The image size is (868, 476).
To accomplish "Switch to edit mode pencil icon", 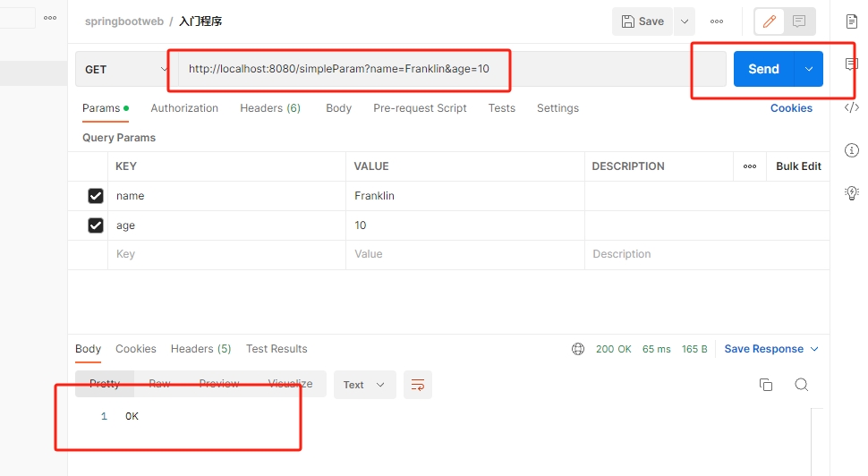I will (x=770, y=21).
